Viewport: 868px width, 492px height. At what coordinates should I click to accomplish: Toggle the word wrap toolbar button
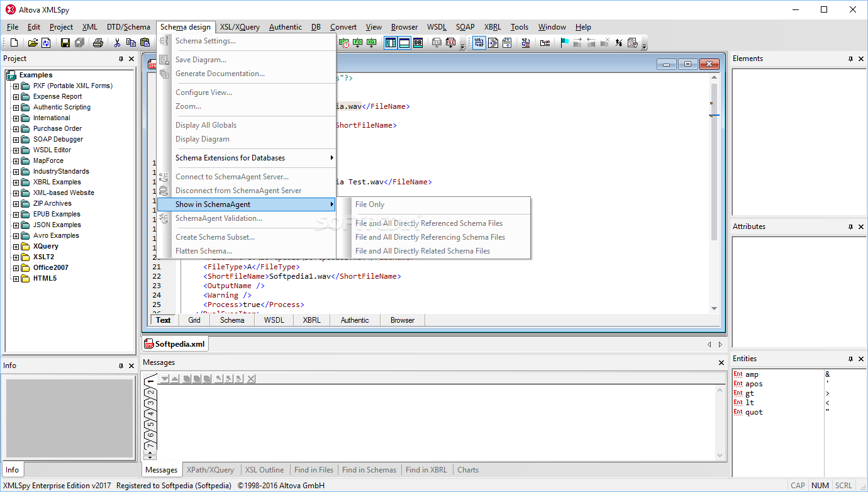[x=479, y=43]
